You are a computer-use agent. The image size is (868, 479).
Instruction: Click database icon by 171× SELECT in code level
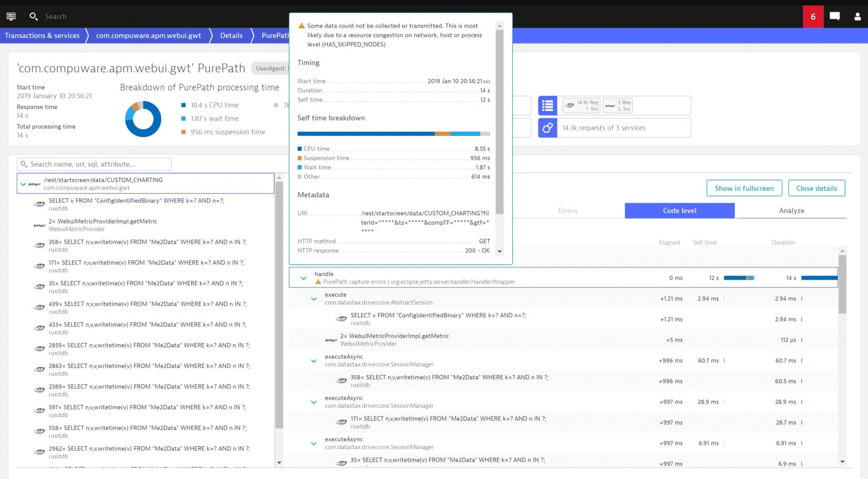[342, 422]
